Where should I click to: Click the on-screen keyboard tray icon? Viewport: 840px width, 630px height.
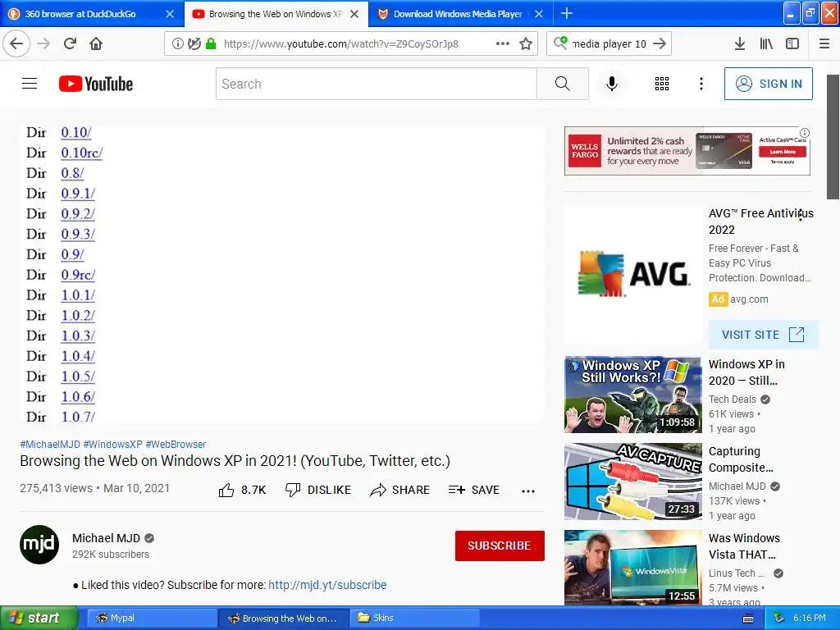coord(748,619)
